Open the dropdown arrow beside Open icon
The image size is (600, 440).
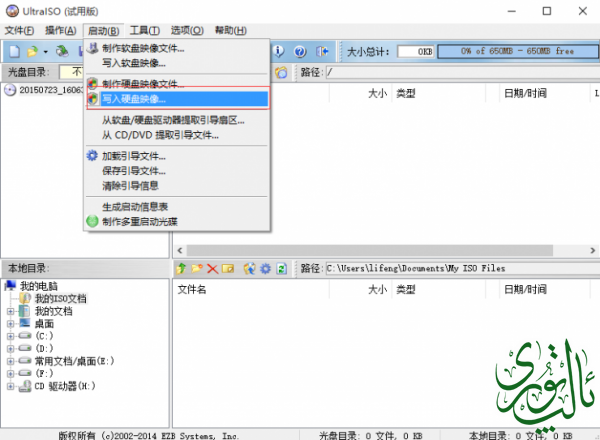point(46,52)
